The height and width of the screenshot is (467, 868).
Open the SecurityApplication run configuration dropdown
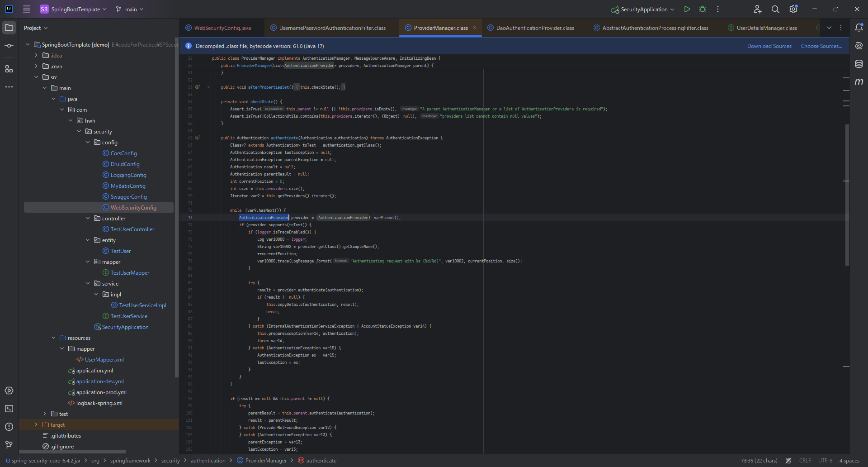click(642, 9)
